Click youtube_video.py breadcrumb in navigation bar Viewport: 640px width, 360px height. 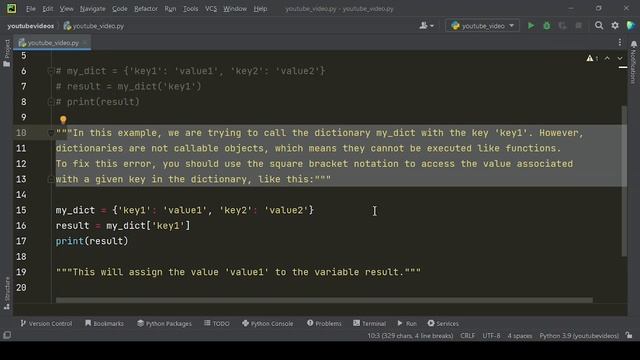[x=94, y=26]
